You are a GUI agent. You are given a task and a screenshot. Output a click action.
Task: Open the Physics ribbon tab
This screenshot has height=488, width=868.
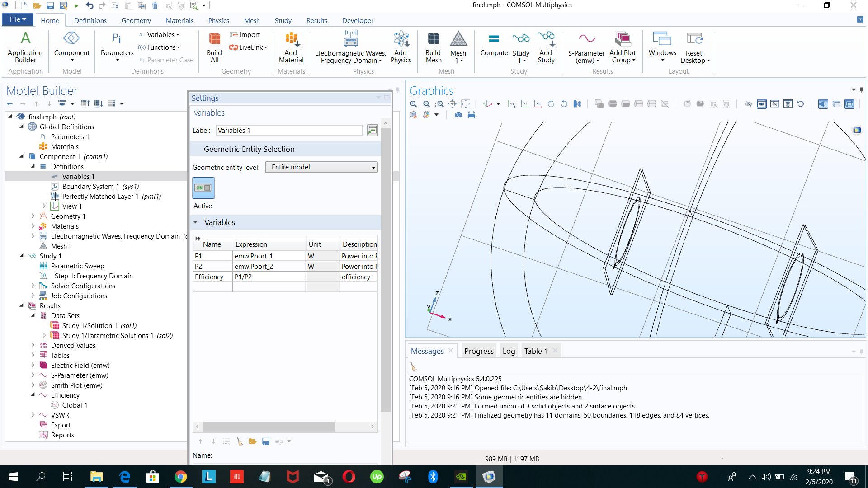tap(218, 21)
